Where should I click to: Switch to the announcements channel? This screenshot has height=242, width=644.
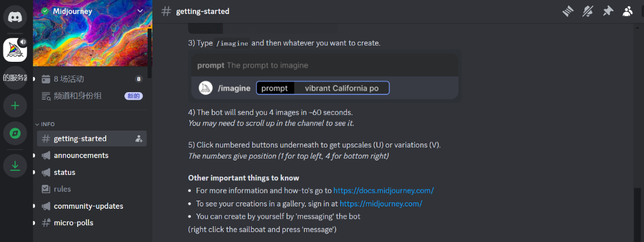point(81,156)
